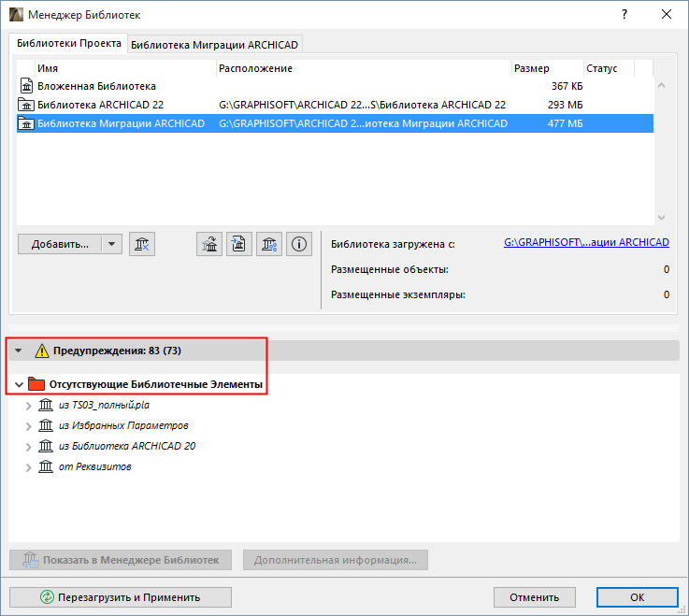The width and height of the screenshot is (689, 616).
Task: Expand the 'из Библиотека ARCHICAD 20' node
Action: [29, 447]
